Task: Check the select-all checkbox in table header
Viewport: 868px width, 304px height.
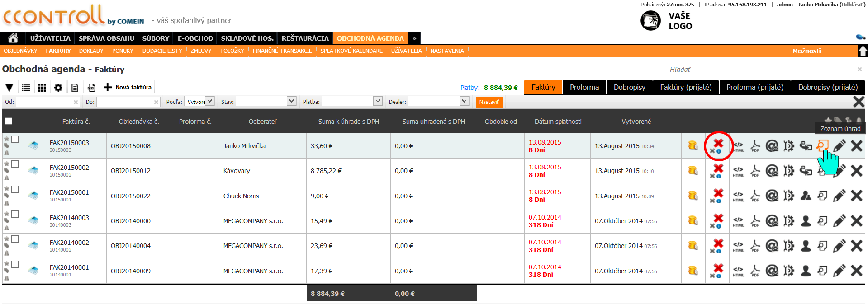Action: click(9, 121)
